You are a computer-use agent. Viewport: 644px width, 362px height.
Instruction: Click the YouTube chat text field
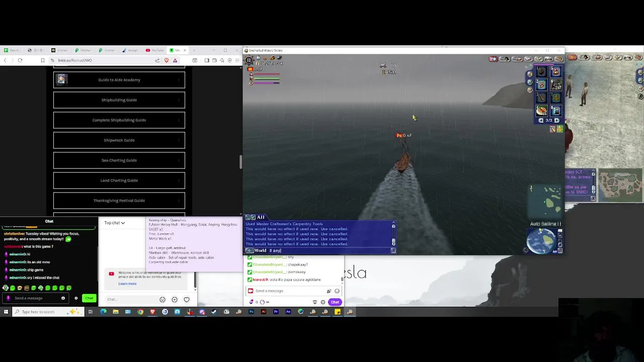click(131, 299)
